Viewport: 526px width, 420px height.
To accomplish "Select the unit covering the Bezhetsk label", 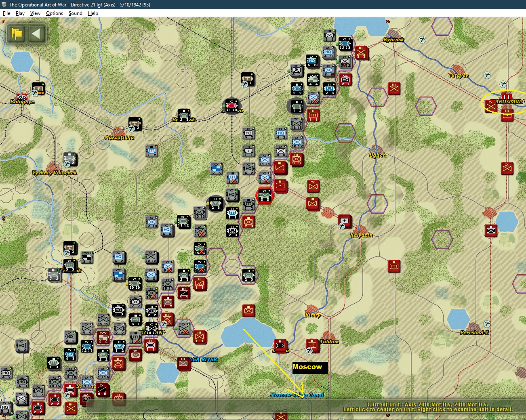I will (184, 115).
